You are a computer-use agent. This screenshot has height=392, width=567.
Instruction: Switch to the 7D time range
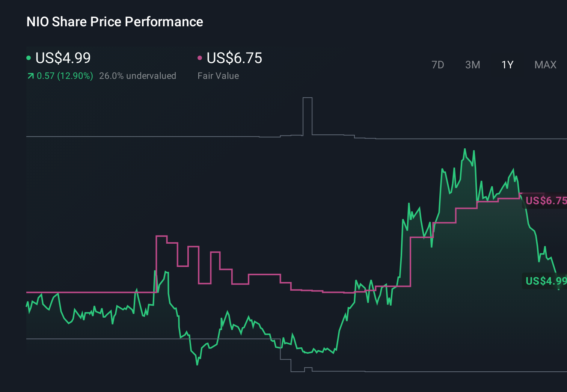click(438, 65)
